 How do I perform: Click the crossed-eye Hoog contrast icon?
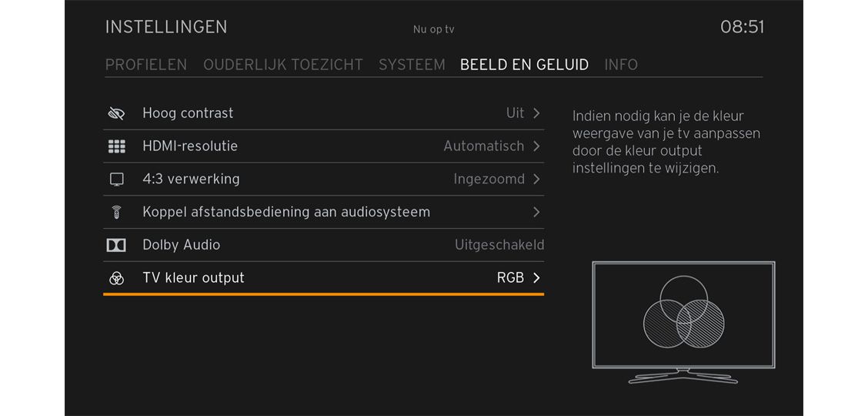[116, 114]
